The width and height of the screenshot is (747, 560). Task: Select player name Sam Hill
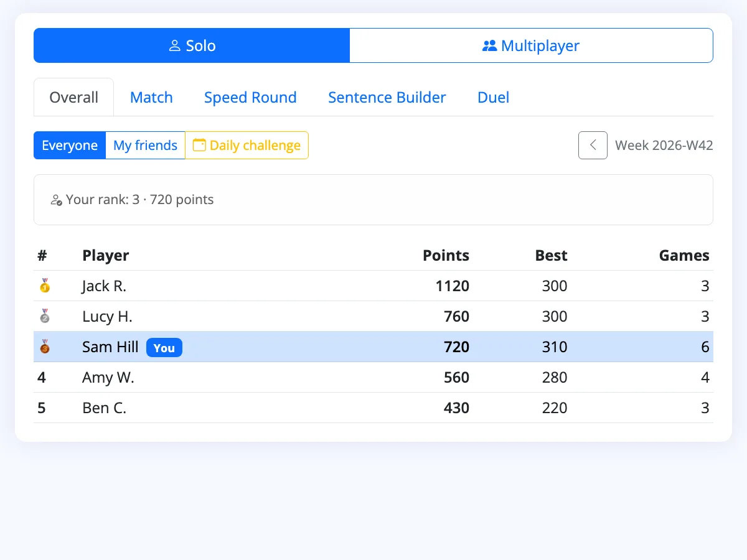(x=110, y=347)
